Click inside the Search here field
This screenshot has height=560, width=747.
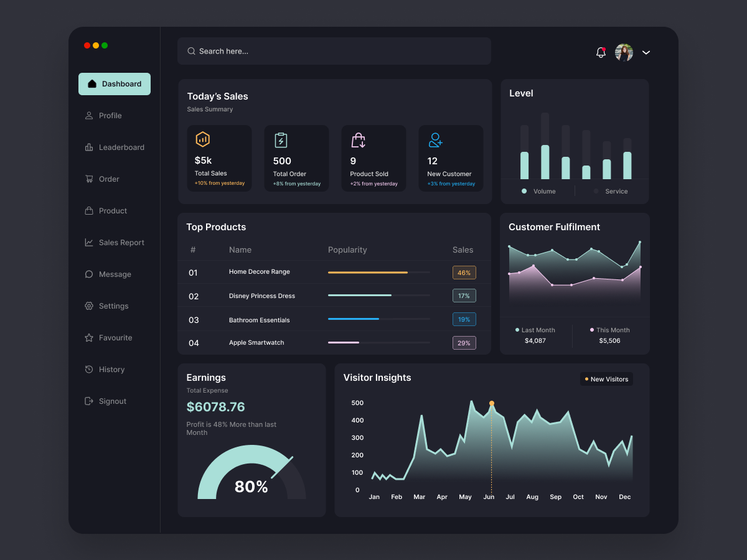[334, 50]
